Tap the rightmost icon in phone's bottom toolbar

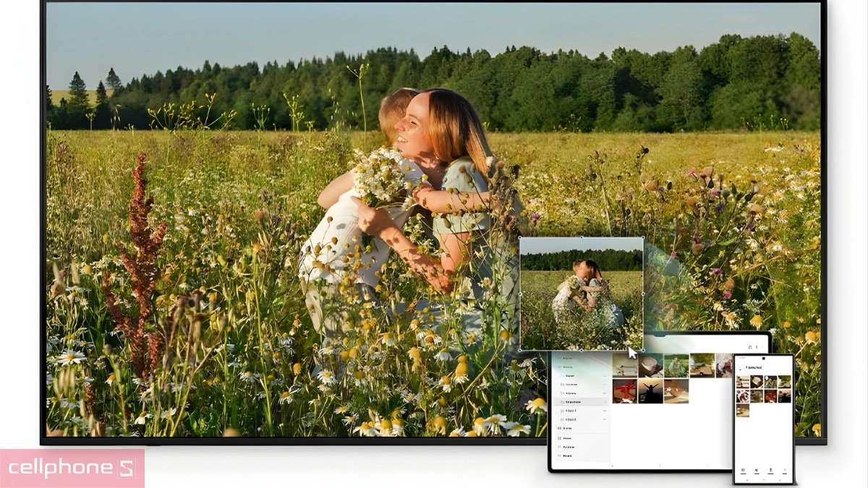pyautogui.click(x=785, y=471)
